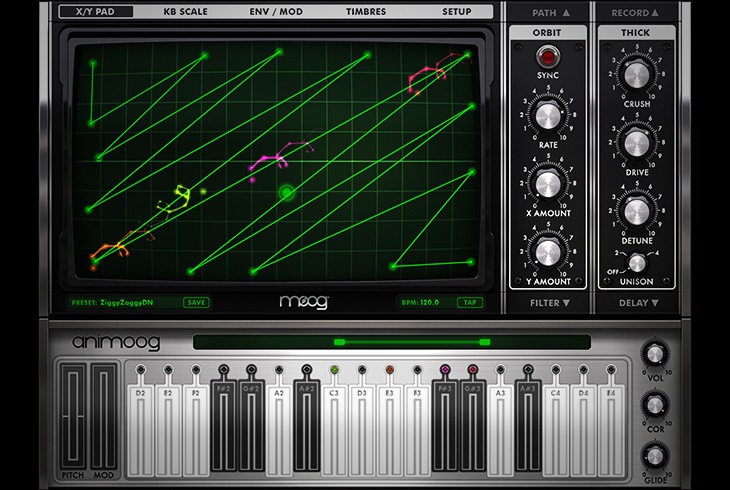Open the Record module expander
Image resolution: width=730 pixels, height=490 pixels.
click(x=636, y=13)
